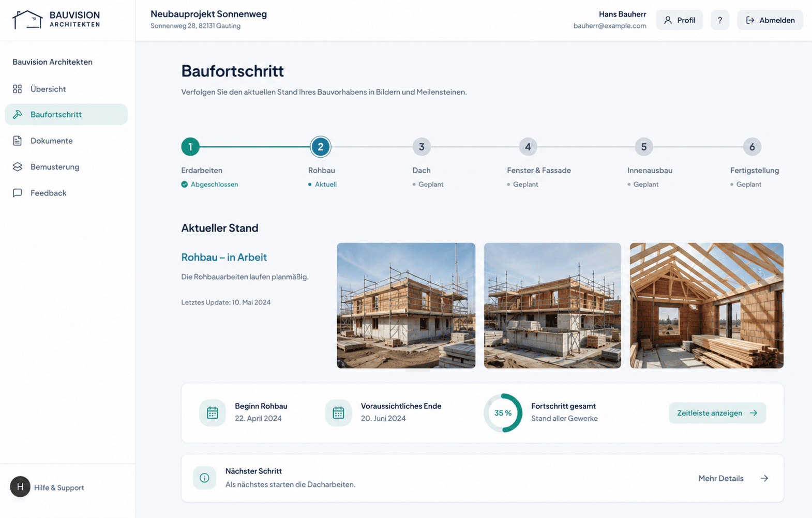Click the logout arrow icon beside Abmelden
The height and width of the screenshot is (518, 812).
[x=750, y=20]
